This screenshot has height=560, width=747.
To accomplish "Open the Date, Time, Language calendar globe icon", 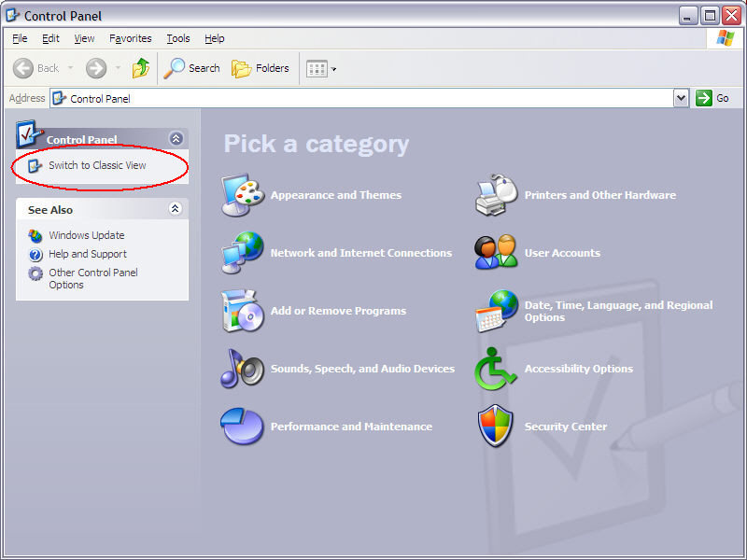I will (496, 311).
